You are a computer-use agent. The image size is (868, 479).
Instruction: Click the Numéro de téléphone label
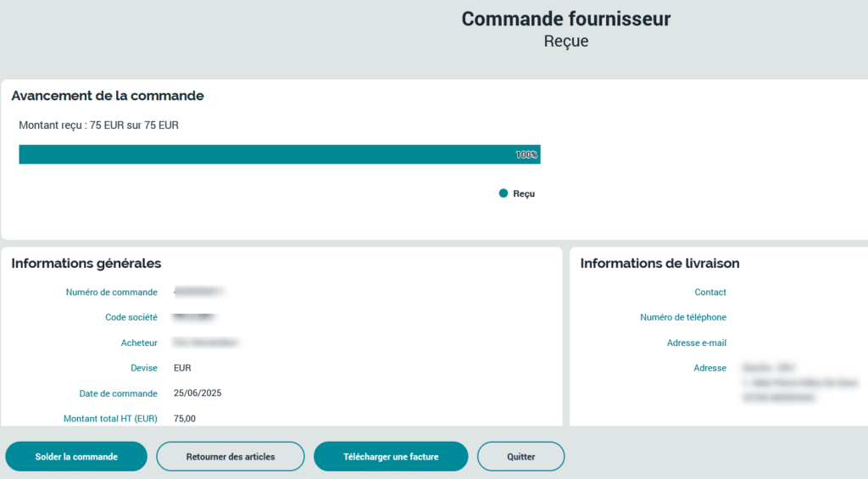682,318
